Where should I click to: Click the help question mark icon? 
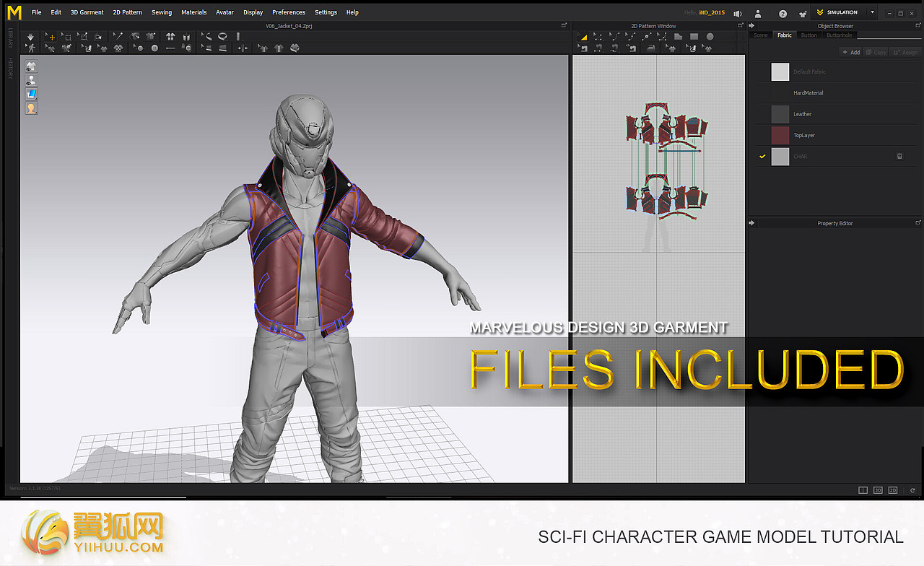(x=783, y=13)
